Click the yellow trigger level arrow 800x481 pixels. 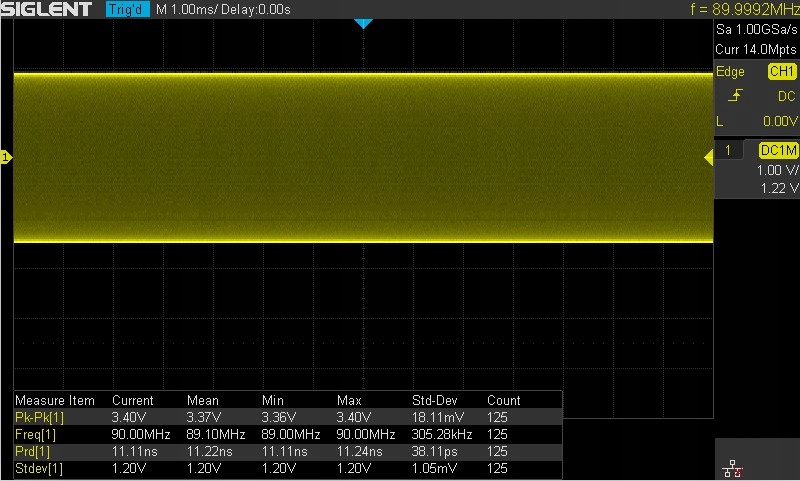click(x=709, y=158)
